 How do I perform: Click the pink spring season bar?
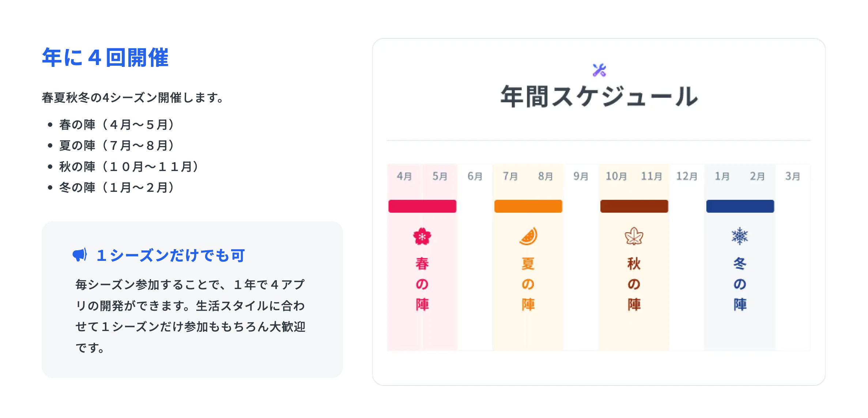(x=422, y=206)
